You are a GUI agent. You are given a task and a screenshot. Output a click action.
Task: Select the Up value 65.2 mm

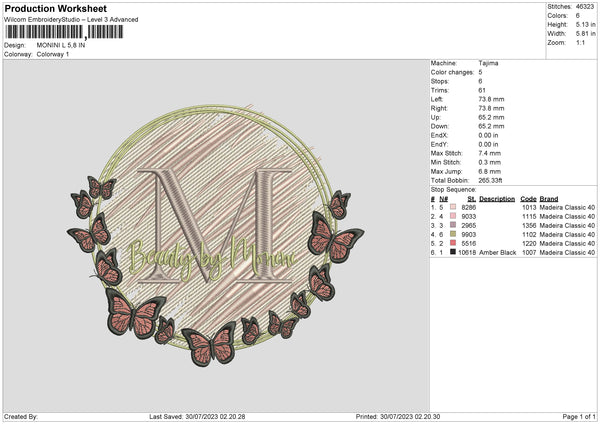point(491,117)
